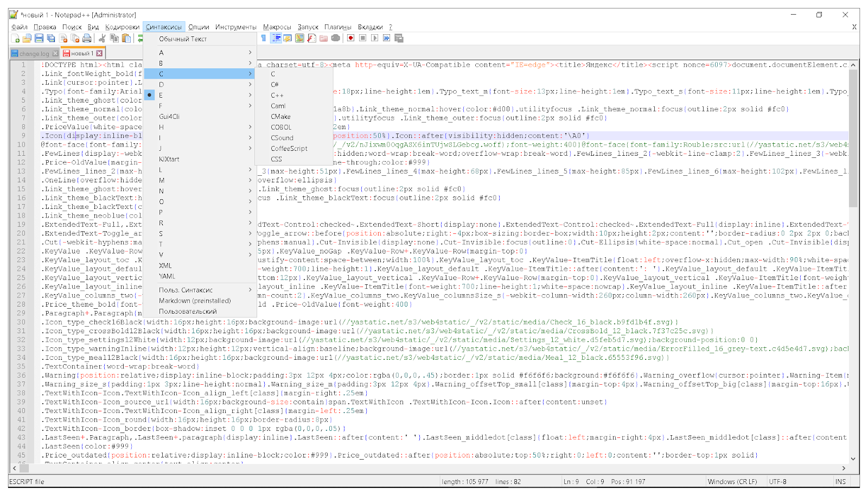Print the document using the printer icon
The height and width of the screenshot is (496, 868).
click(87, 39)
